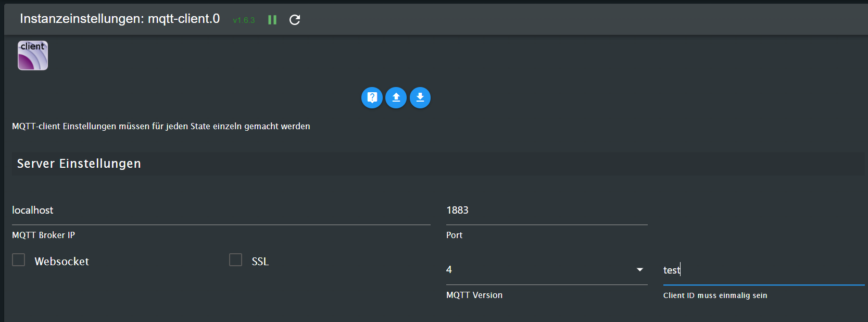
Task: Click the mqtt client adapter logo
Action: [x=33, y=55]
